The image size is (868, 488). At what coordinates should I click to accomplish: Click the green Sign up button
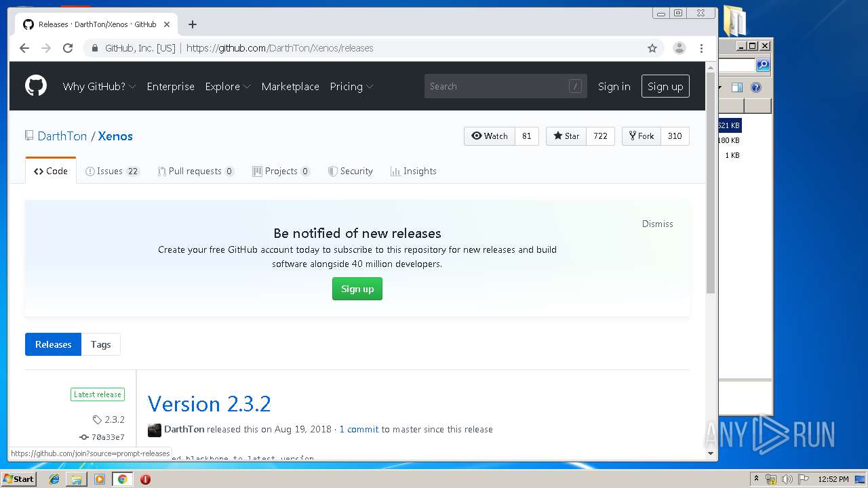click(357, 289)
